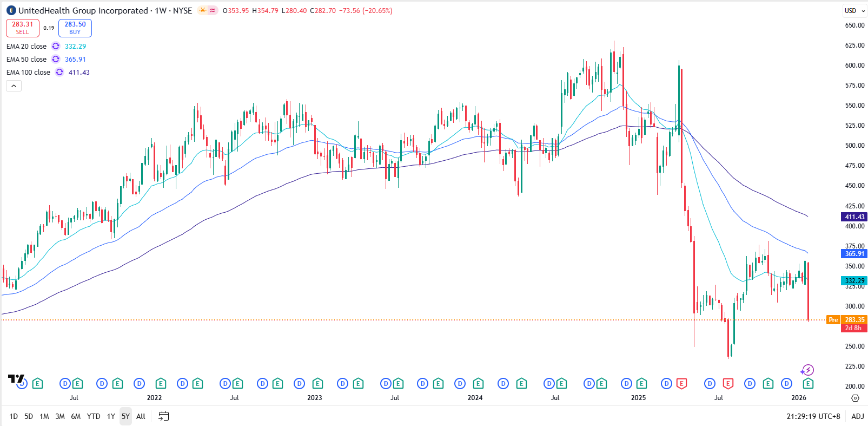The height and width of the screenshot is (426, 868).
Task: Collapse the indicator legend with chevron
Action: click(x=14, y=86)
